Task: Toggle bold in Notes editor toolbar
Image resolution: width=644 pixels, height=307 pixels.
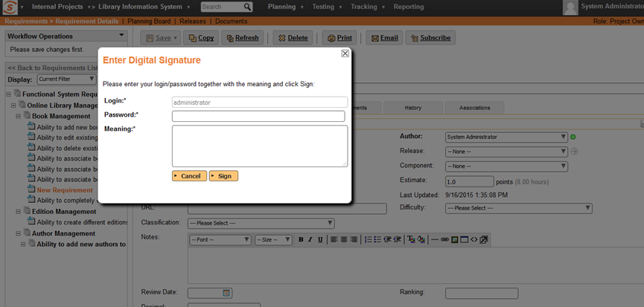Action: coord(301,239)
